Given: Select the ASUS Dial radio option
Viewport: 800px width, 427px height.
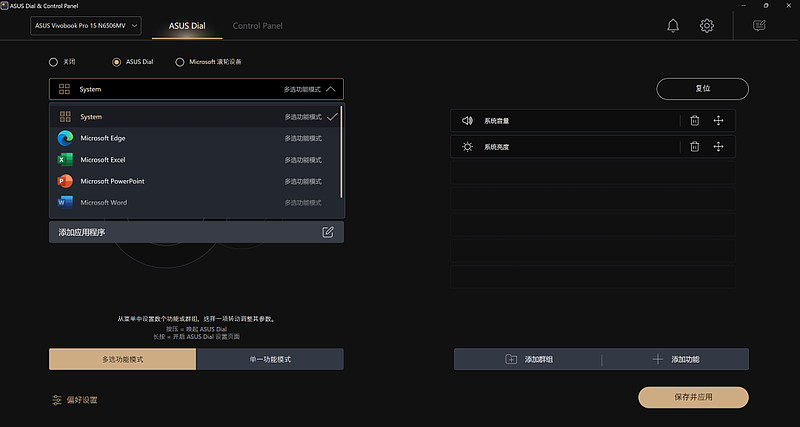Looking at the screenshot, I should point(116,62).
